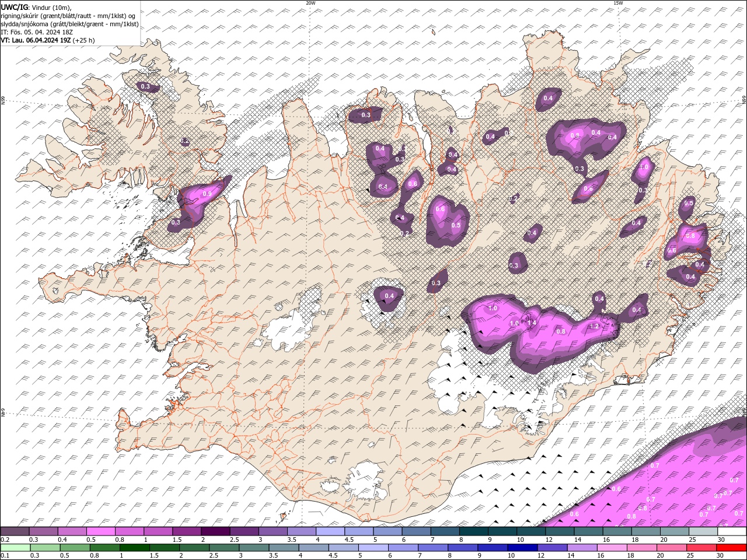Viewport: 747px width, 560px height.
Task: Click the 'rigning/skúrir' legend description line
Action: coord(68,15)
